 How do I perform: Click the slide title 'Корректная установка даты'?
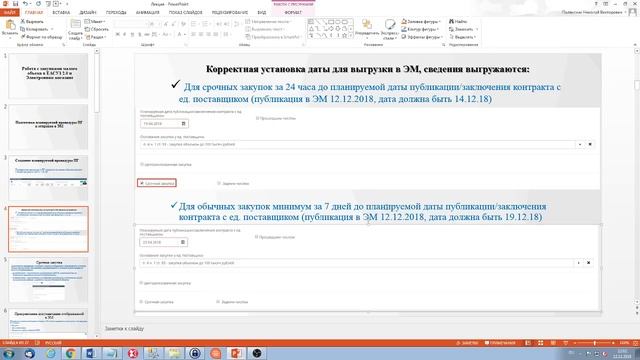(367, 69)
